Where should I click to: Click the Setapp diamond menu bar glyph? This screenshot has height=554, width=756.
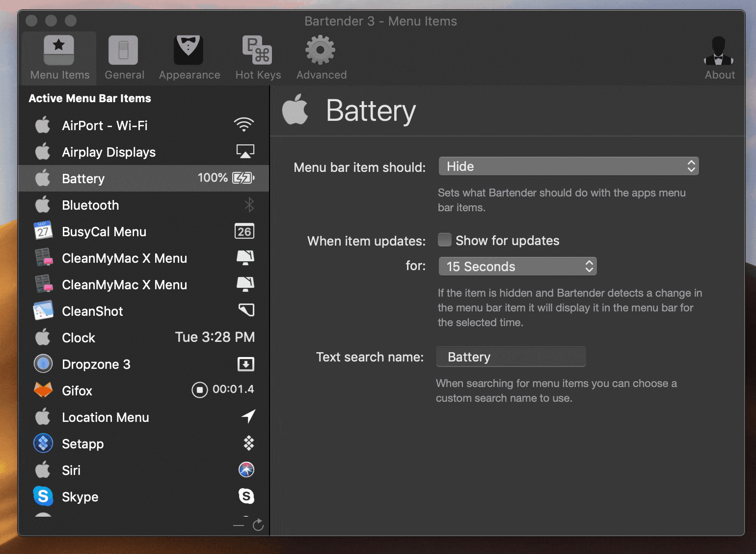(249, 443)
